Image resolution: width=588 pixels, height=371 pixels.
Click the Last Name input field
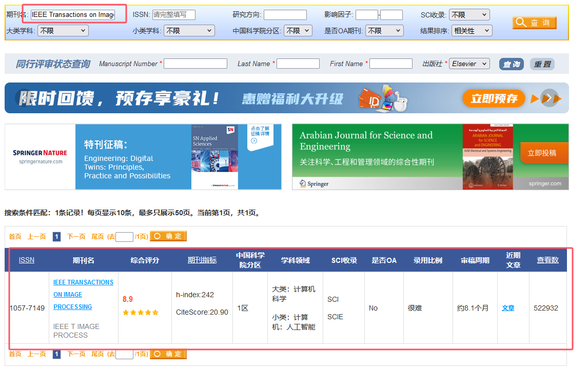pos(298,64)
